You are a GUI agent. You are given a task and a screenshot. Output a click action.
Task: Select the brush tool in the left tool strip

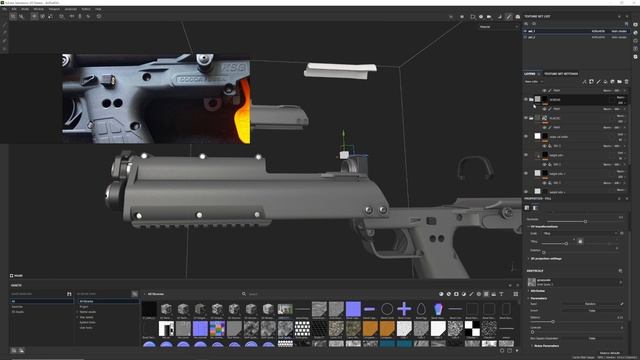[4, 25]
